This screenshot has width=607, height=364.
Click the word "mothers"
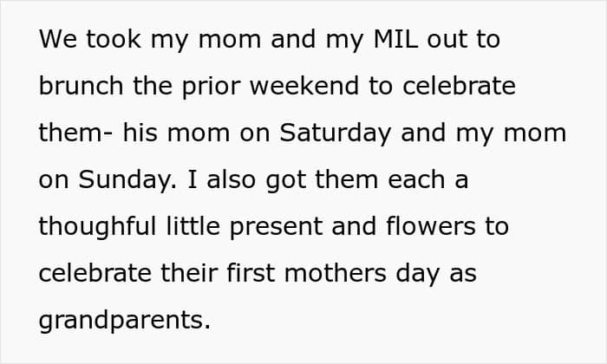(x=336, y=272)
